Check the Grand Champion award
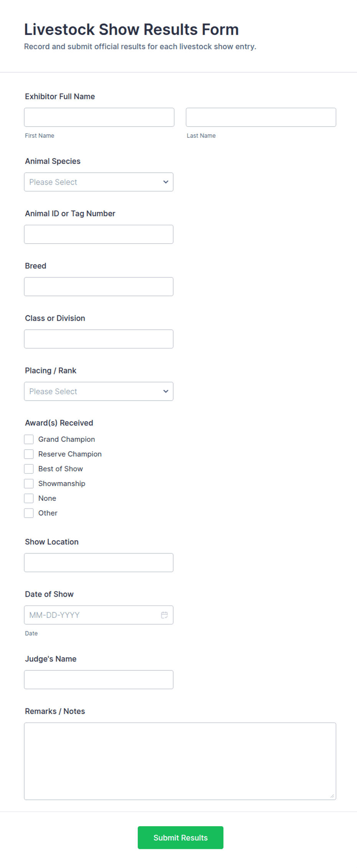The height and width of the screenshot is (868, 357). click(x=29, y=439)
